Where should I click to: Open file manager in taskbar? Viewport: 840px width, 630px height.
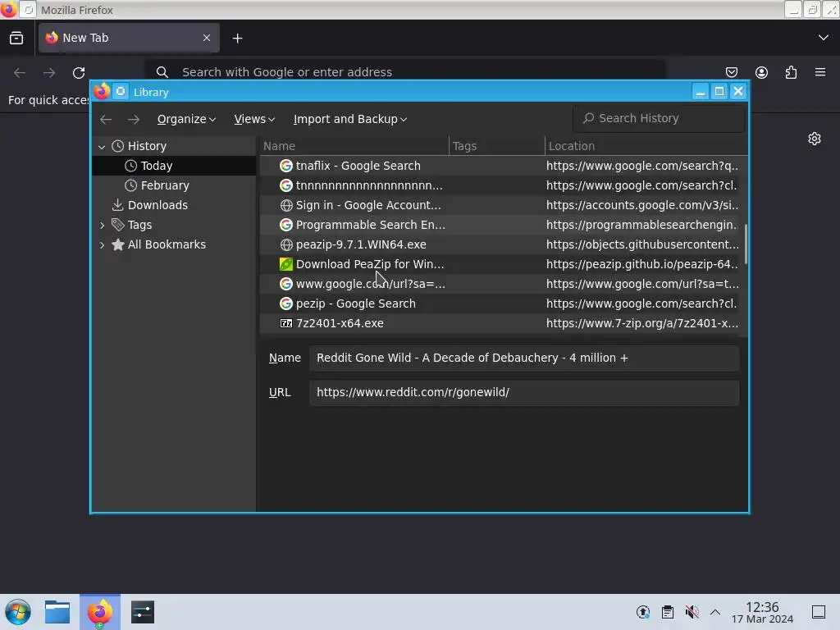[x=57, y=612]
